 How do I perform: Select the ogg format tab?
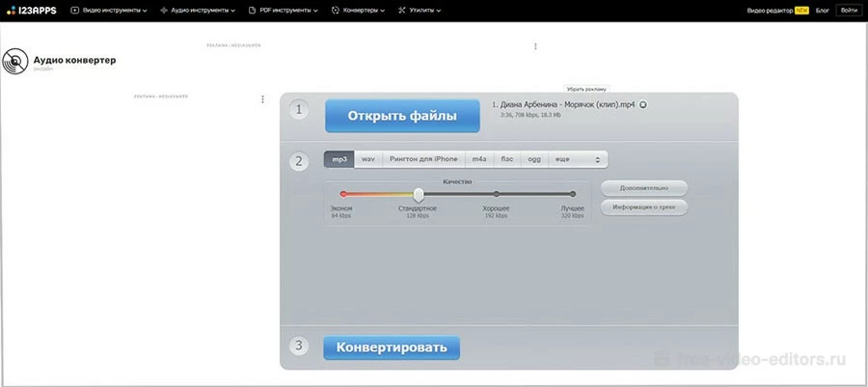(534, 159)
